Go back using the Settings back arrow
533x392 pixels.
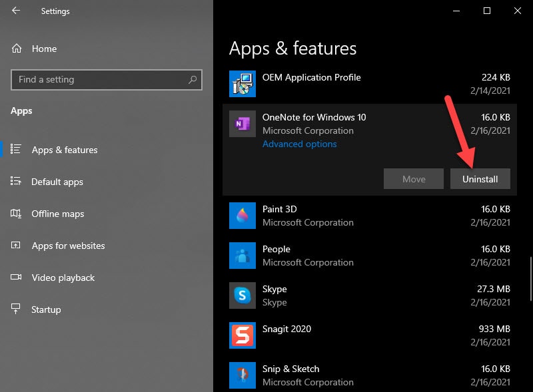15,11
